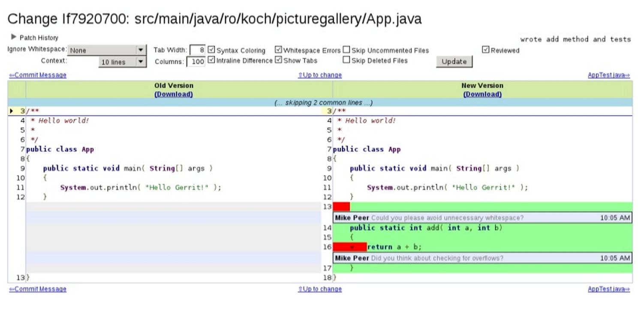Image resolution: width=644 pixels, height=317 pixels.
Task: Expand the Patch History disclosure triangle
Action: (x=14, y=37)
